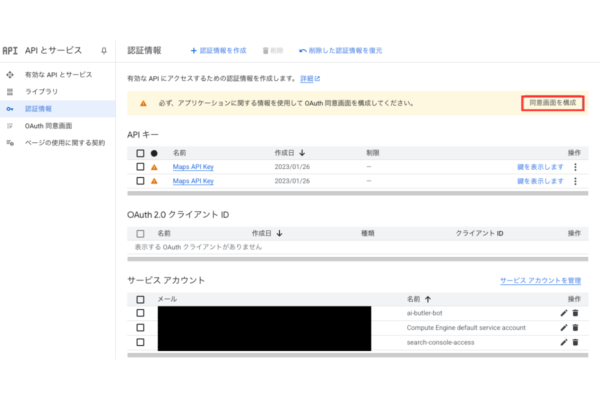600x400 pixels.
Task: Click 削除した認証情報を復元
Action: click(341, 51)
